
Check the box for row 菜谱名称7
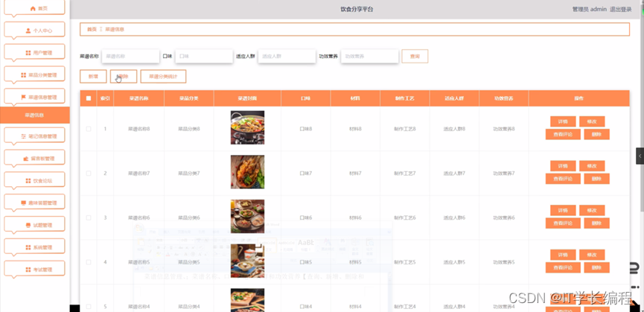89,173
